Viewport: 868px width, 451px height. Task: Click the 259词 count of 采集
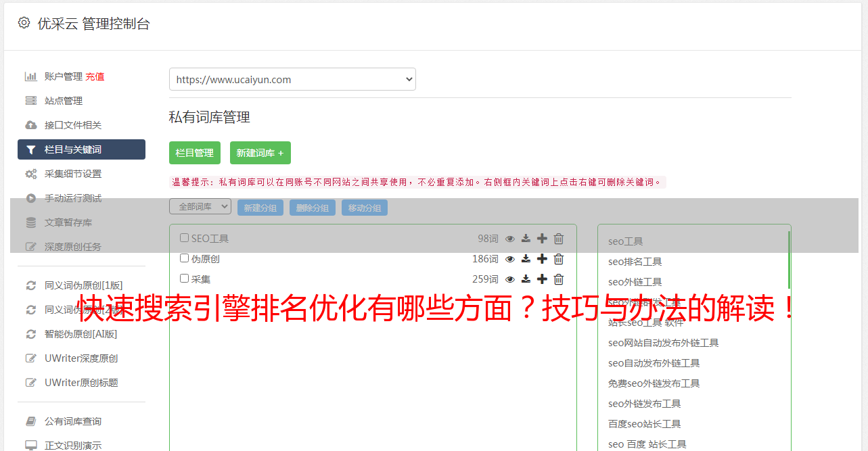[x=485, y=279]
